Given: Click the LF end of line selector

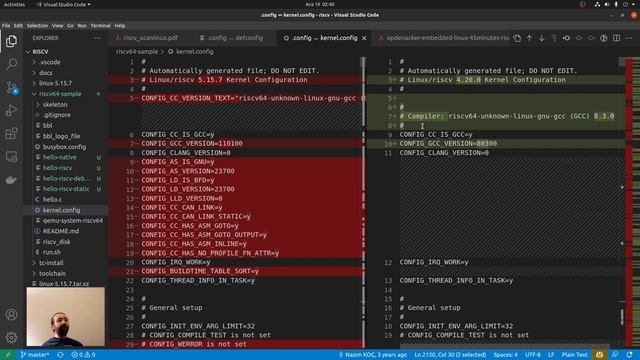Looking at the screenshot, I should (x=551, y=355).
